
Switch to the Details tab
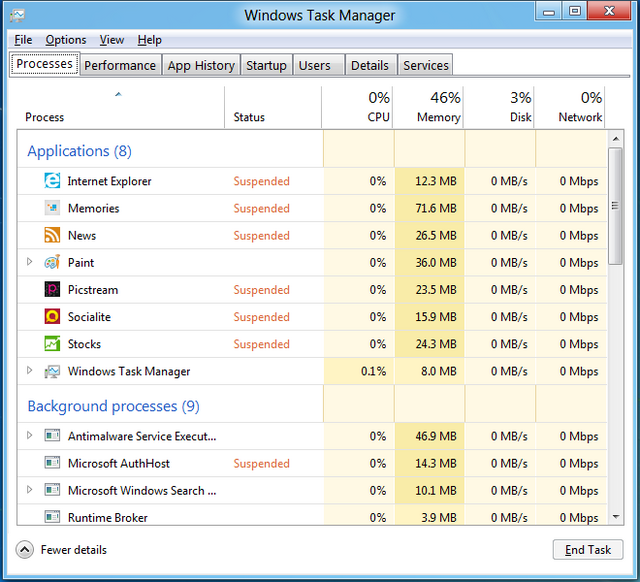point(370,65)
